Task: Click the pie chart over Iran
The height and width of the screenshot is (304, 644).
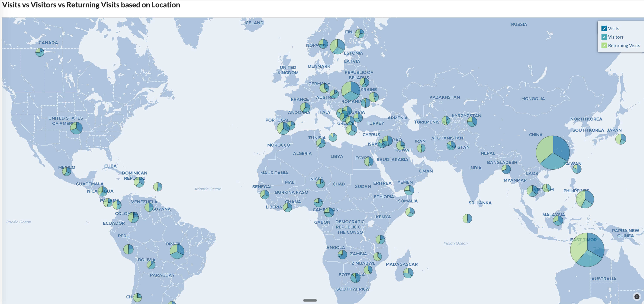Action: (421, 148)
